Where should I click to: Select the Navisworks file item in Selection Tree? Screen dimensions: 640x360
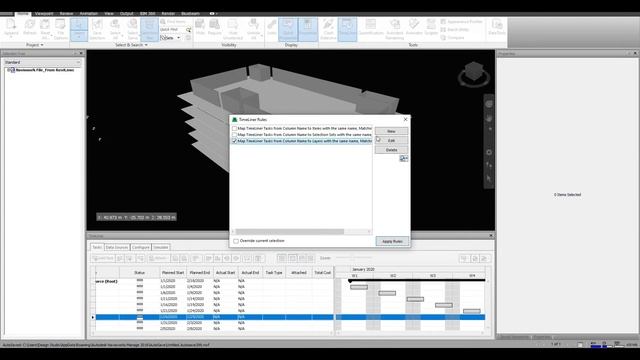pos(45,70)
